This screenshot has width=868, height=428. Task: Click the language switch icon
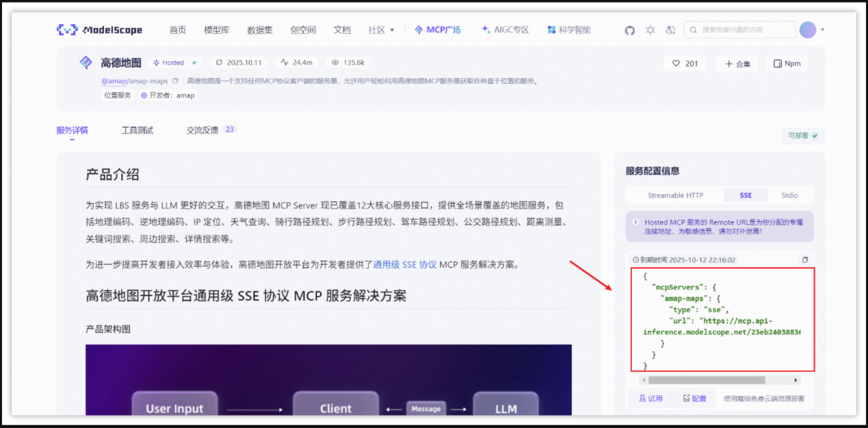click(670, 30)
